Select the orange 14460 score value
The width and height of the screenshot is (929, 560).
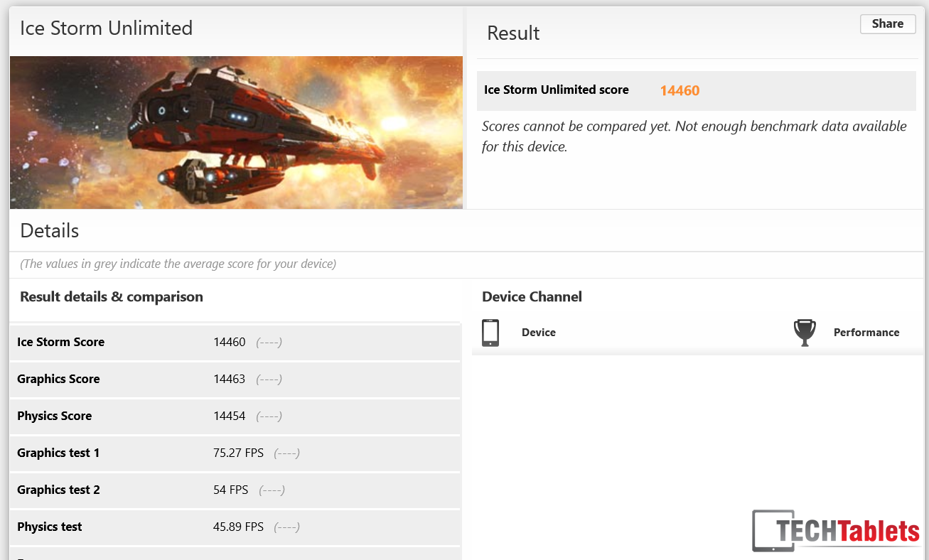point(680,90)
